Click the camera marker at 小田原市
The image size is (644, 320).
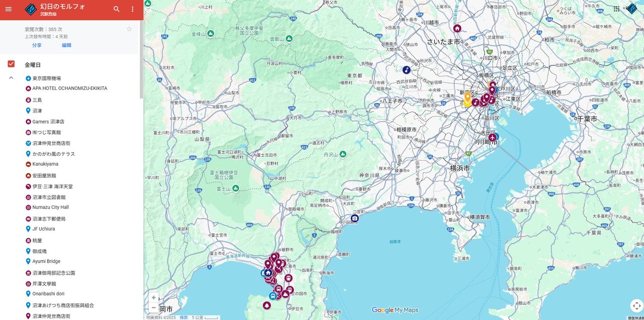(x=355, y=218)
